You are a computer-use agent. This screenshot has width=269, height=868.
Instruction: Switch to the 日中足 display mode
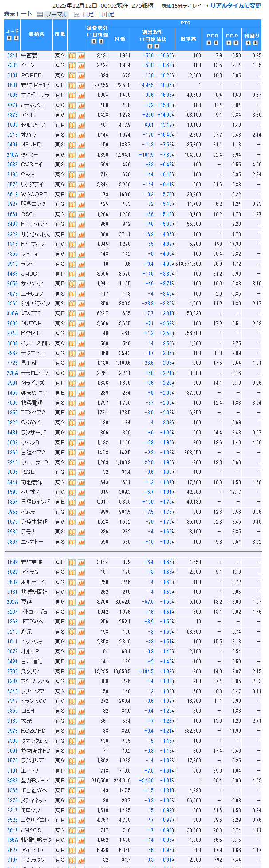coord(106,14)
